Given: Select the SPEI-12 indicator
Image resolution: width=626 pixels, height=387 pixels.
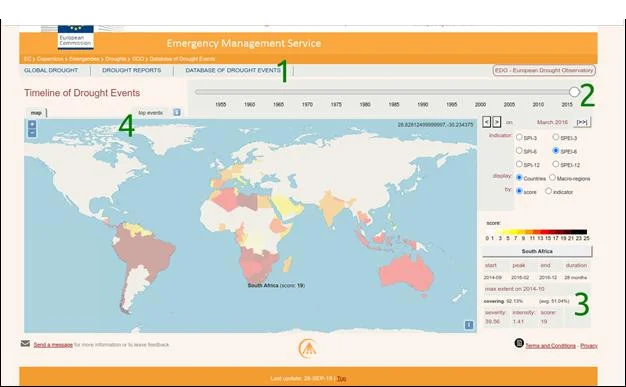Looking at the screenshot, I should (x=556, y=164).
